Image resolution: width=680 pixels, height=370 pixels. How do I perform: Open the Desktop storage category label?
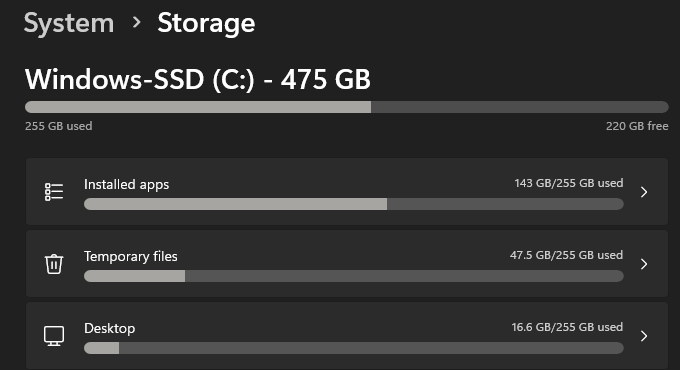click(109, 328)
